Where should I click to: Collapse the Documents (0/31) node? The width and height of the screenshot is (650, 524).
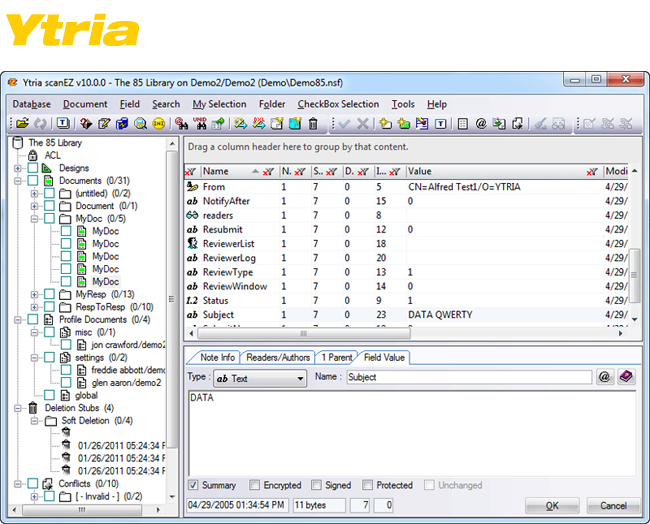click(17, 181)
